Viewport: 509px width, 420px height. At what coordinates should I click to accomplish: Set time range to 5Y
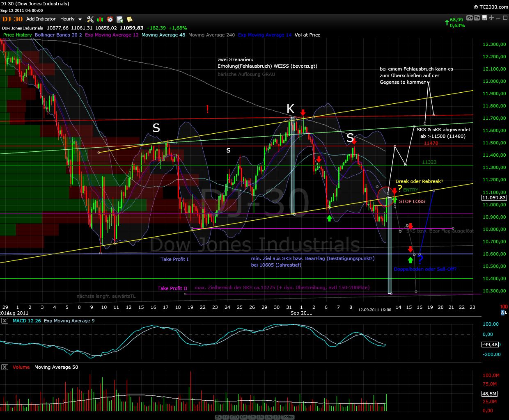click(x=218, y=417)
